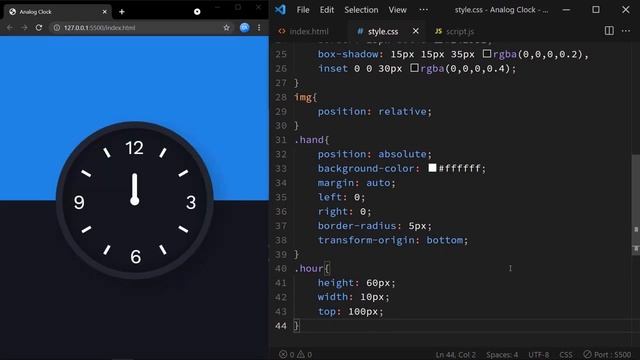Viewport: 640px width, 360px height.
Task: Click the address bar URL 127.0.0.1
Action: pos(99,28)
